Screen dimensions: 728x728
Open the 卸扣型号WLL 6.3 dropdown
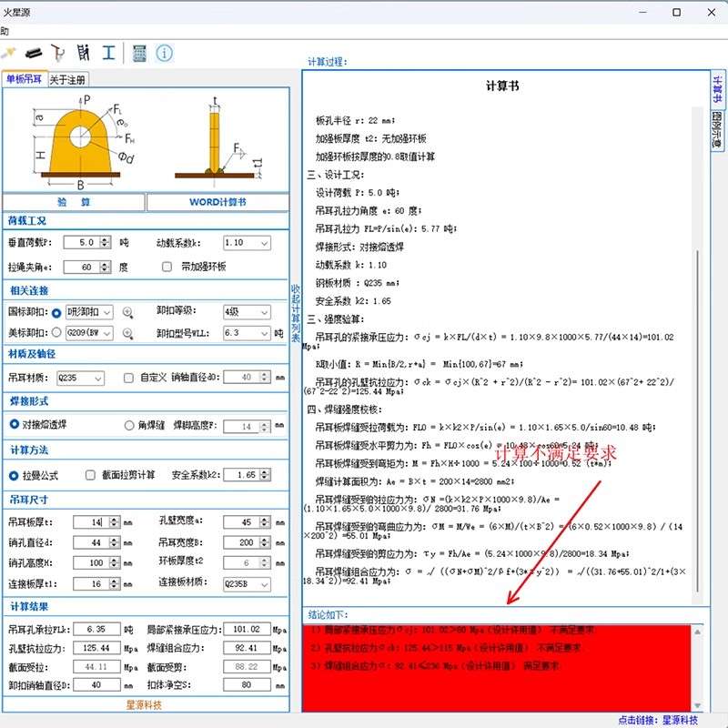pos(247,333)
